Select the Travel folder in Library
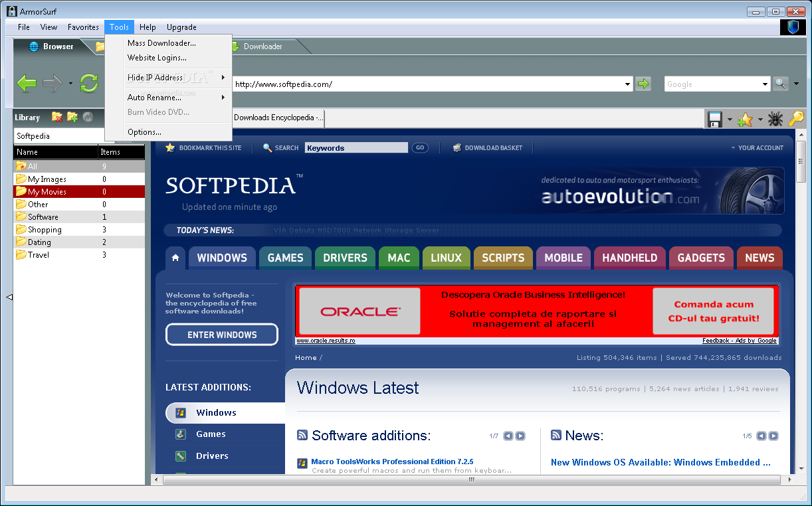812x506 pixels. point(79,255)
